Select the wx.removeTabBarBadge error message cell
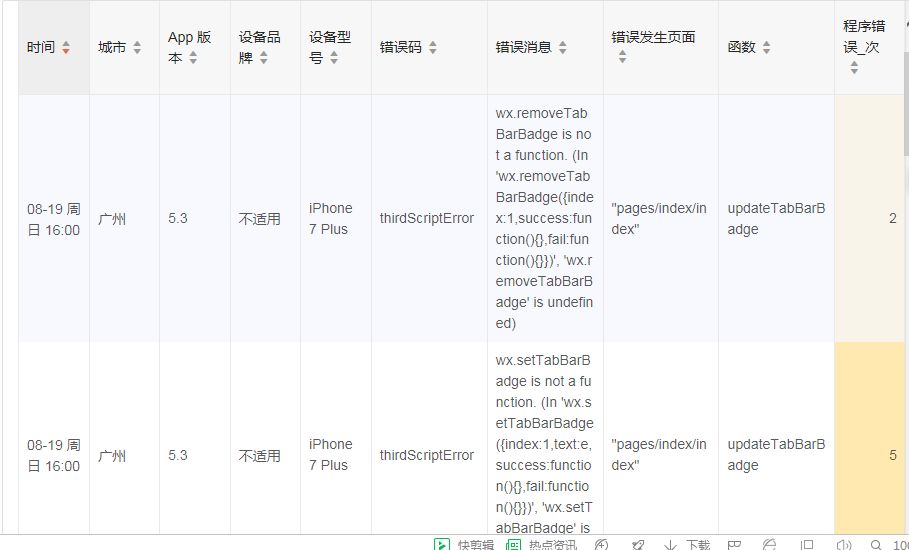Screen dimensions: 909x550 coord(545,218)
